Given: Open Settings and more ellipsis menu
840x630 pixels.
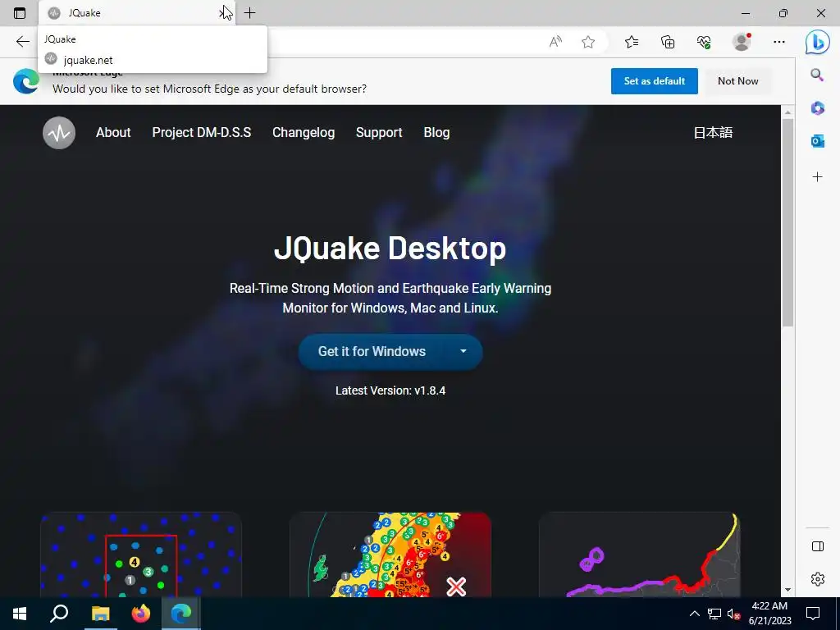Looking at the screenshot, I should click(779, 42).
